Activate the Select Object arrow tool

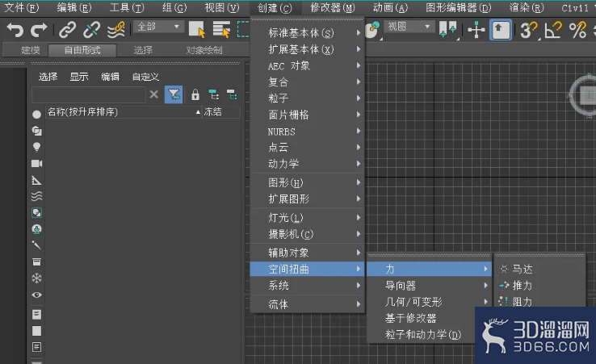pyautogui.click(x=197, y=30)
